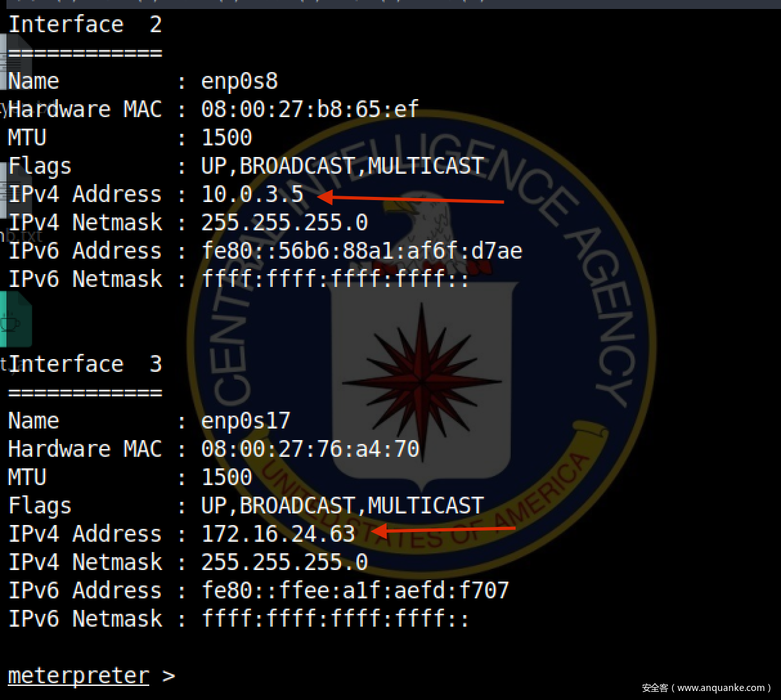Click the meterpreter prompt text
Viewport: 781px width, 700px height.
(x=78, y=676)
